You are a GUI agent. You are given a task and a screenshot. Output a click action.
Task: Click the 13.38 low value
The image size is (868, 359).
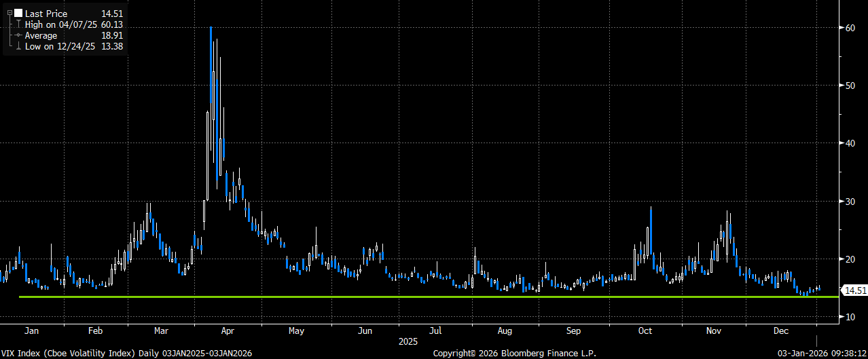tap(111, 46)
